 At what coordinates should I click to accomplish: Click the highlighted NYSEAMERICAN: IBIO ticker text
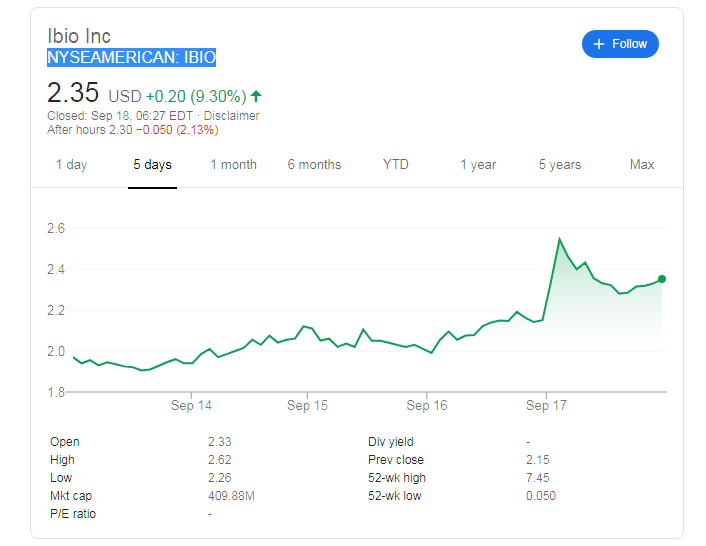[131, 58]
